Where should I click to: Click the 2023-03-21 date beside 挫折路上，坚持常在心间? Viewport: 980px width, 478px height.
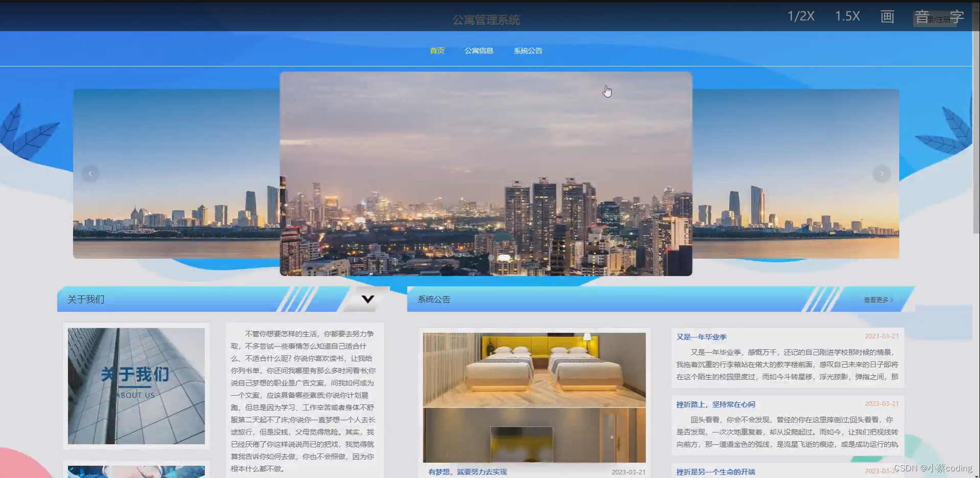pyautogui.click(x=882, y=404)
